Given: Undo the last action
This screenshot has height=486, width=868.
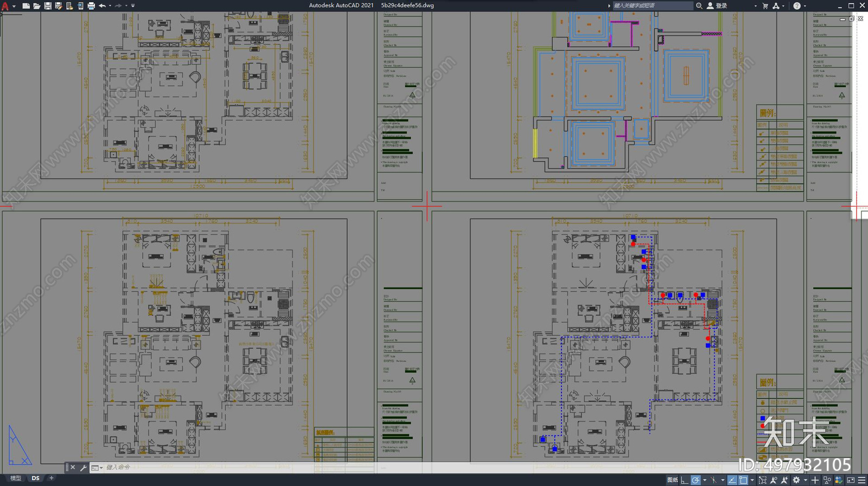Looking at the screenshot, I should 102,6.
